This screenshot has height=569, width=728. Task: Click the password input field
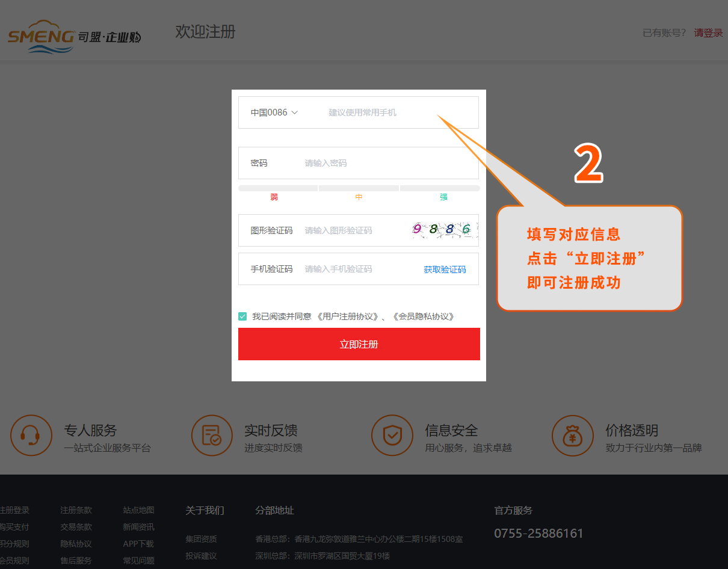click(385, 163)
